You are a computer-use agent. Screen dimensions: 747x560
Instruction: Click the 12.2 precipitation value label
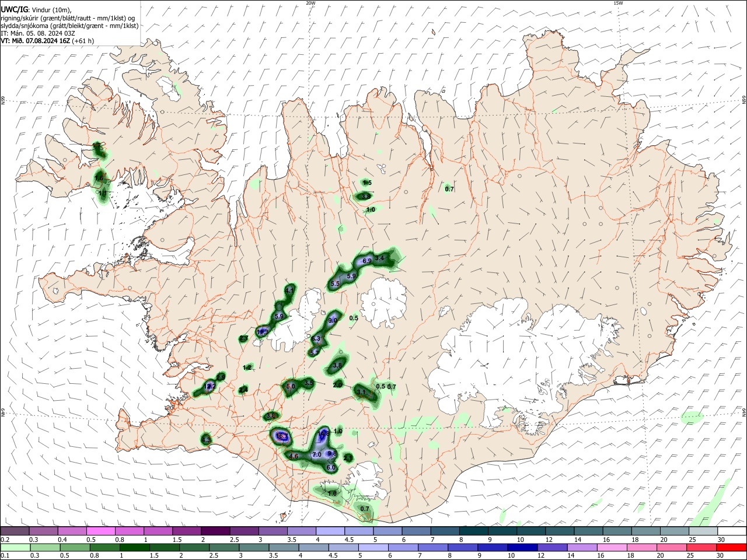click(210, 386)
